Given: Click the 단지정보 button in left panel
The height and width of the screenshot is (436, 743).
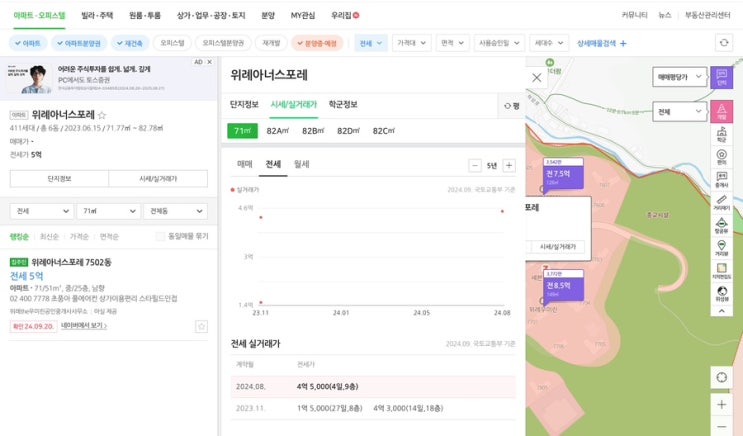Looking at the screenshot, I should pyautogui.click(x=59, y=179).
